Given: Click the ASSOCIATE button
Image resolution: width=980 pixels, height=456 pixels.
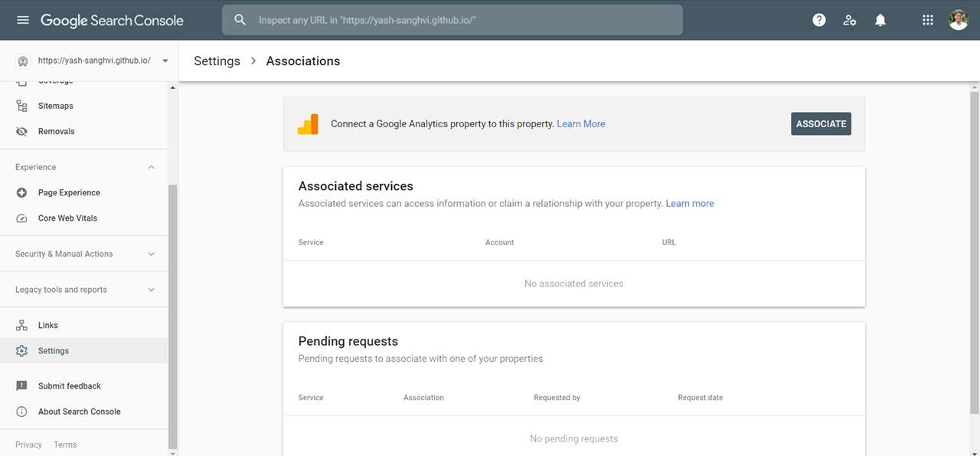Looking at the screenshot, I should 821,124.
